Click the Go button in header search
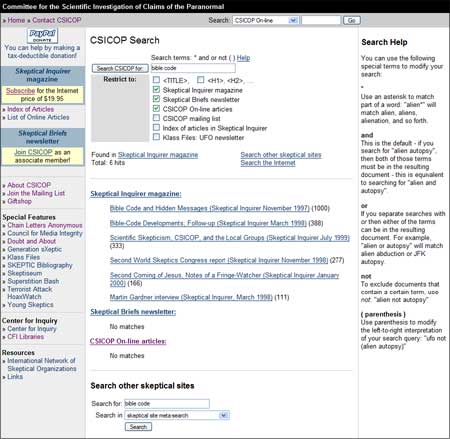This screenshot has width=450, height=439. [352, 20]
